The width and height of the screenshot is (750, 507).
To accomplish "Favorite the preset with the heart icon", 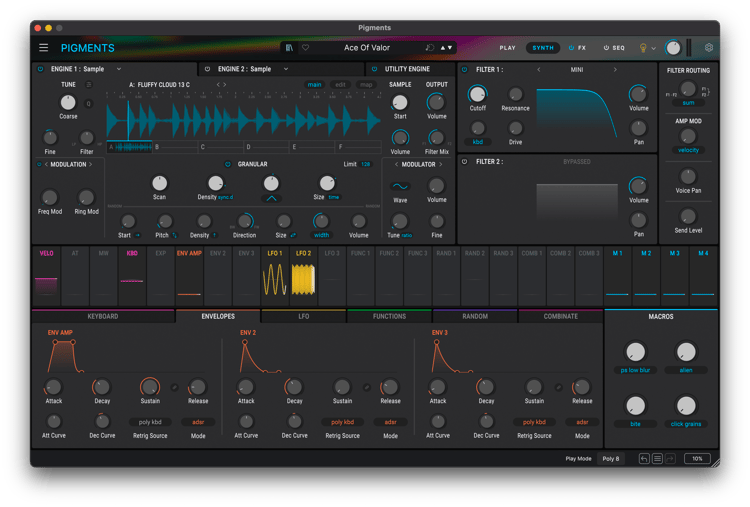I will coord(305,48).
